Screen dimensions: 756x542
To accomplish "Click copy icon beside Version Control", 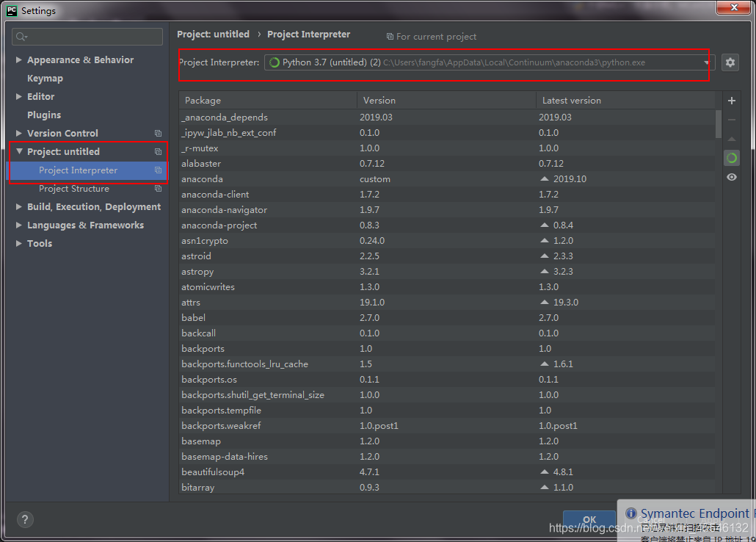I will click(x=158, y=133).
